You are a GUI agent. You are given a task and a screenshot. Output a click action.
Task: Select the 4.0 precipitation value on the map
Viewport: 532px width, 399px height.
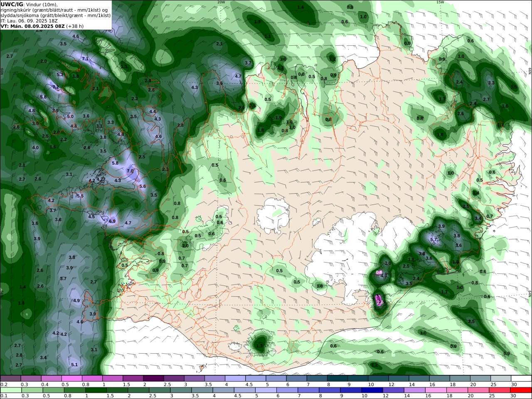pos(35,148)
